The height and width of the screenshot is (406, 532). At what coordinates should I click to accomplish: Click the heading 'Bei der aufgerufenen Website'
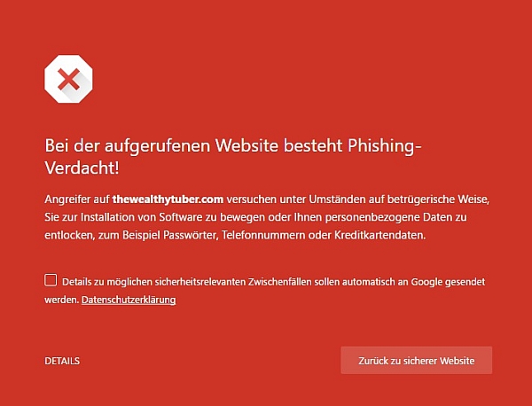point(161,146)
